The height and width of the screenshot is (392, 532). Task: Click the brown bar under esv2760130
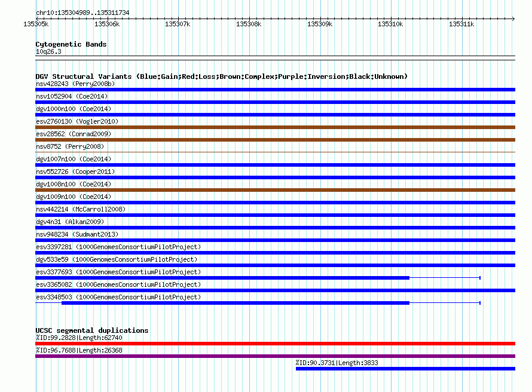click(x=275, y=127)
